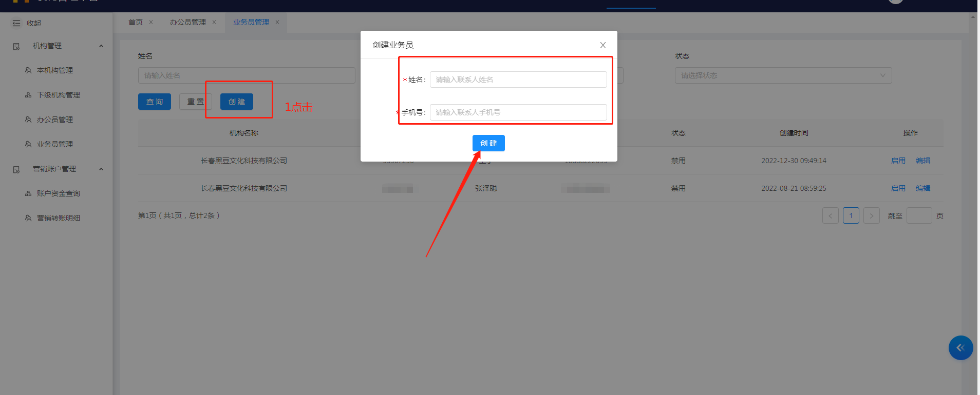980x395 pixels.
Task: Click the timestamp 2022-08-21 08:59:25
Action: tap(794, 188)
